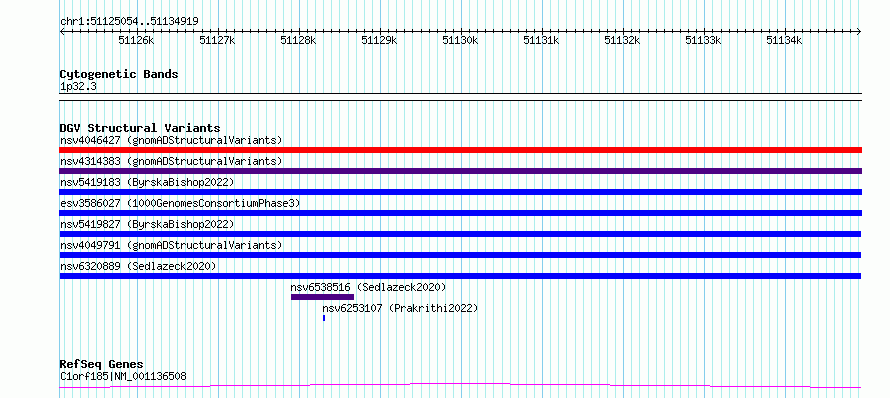The height and width of the screenshot is (398, 890).
Task: Select the DGV Structural Variants track title
Action: 140,128
